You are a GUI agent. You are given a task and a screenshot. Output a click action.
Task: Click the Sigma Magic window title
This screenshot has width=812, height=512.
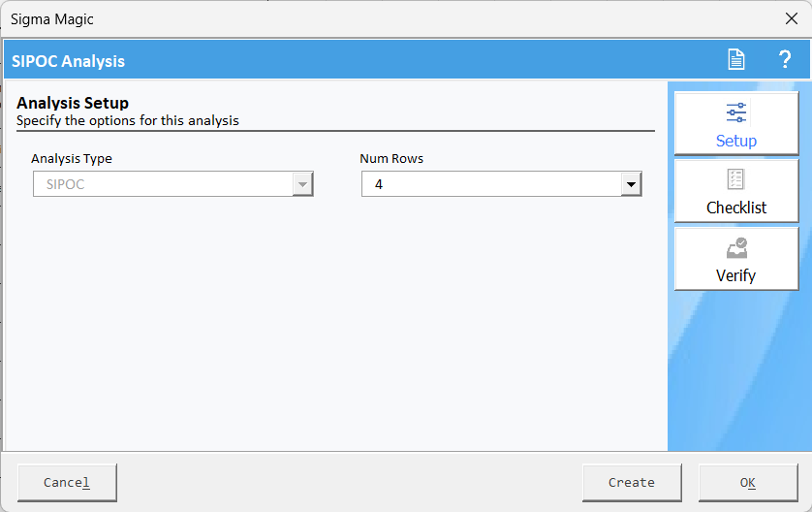(52, 19)
